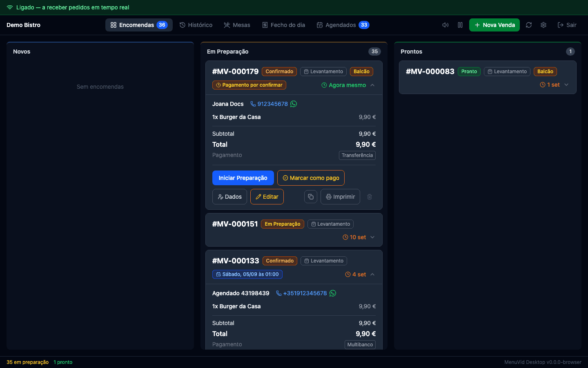
Task: Refresh orders with the sync icon
Action: tap(529, 25)
